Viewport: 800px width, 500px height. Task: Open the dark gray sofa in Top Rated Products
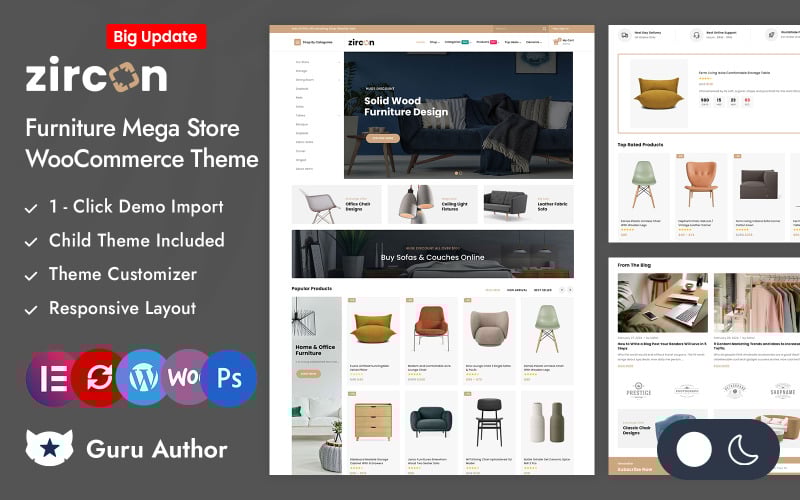[759, 184]
